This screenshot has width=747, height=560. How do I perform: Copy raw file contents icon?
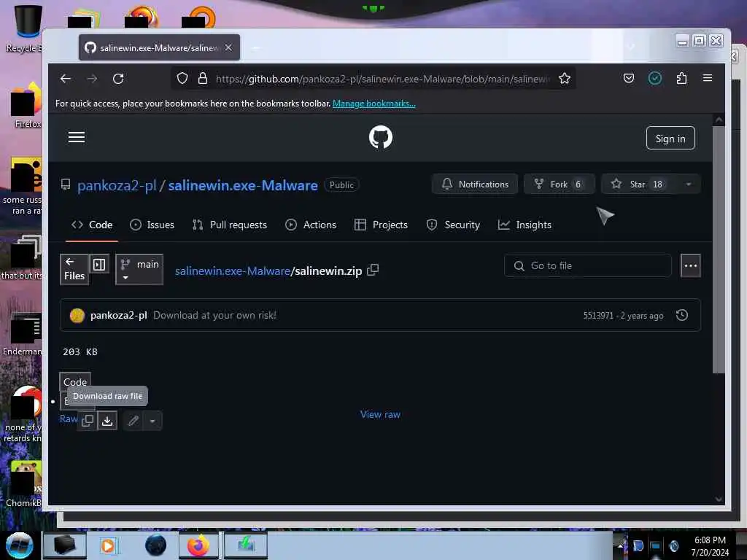88,421
